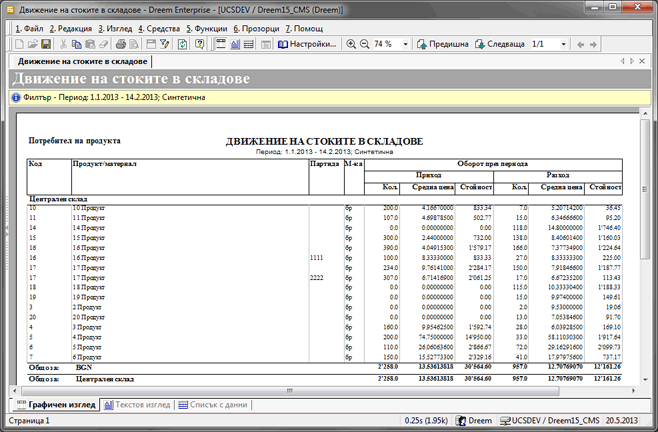Go to Следваща page button

coord(500,44)
